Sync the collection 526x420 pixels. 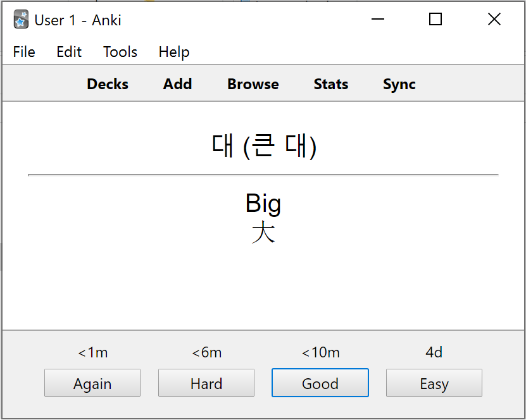pyautogui.click(x=399, y=83)
